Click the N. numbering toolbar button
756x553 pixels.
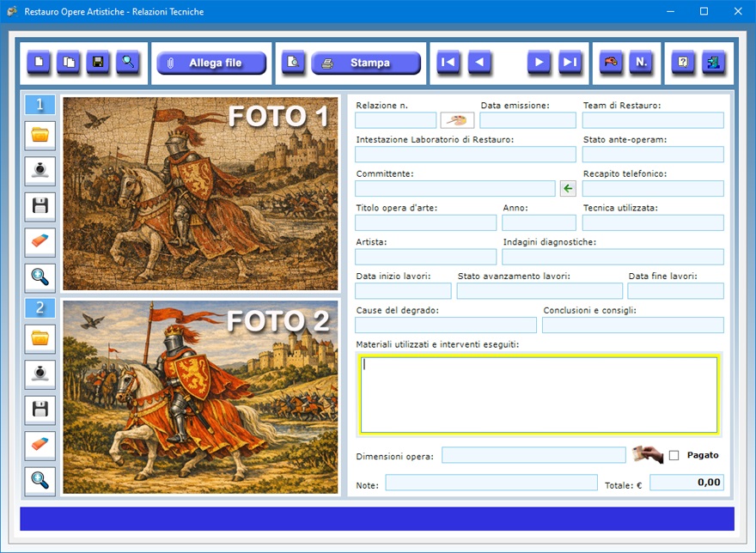tap(641, 62)
